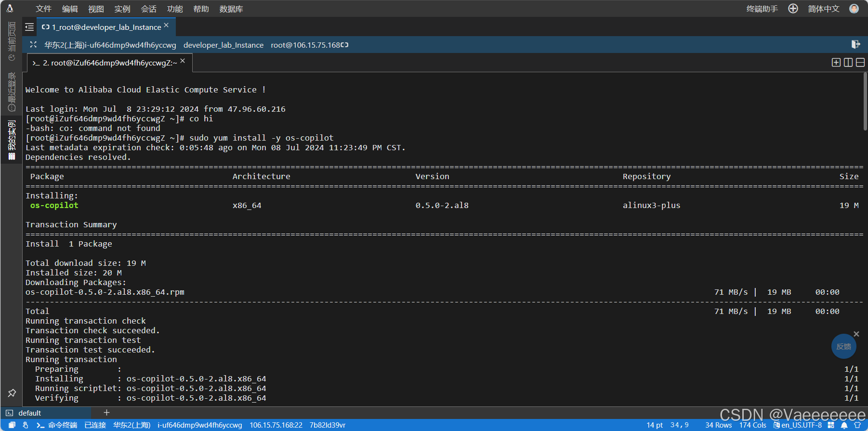Click the 34, 9 cursor position indicator
Viewport: 868px width, 431px height.
(679, 425)
